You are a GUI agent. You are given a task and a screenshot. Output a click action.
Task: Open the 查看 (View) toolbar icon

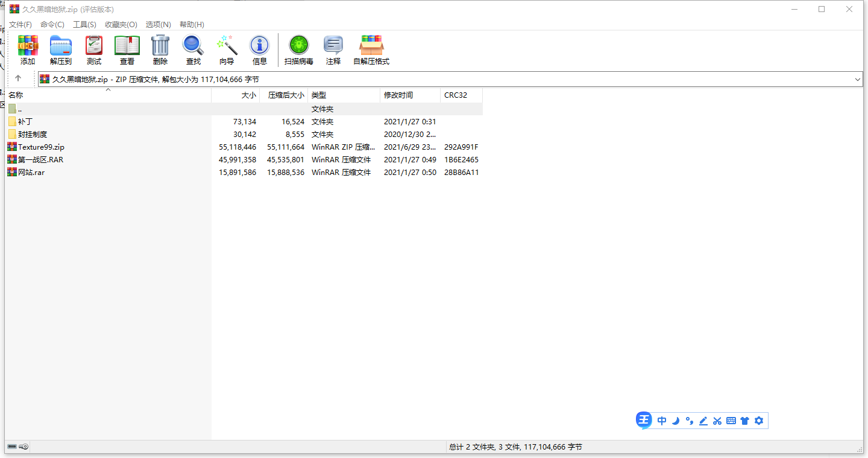127,49
